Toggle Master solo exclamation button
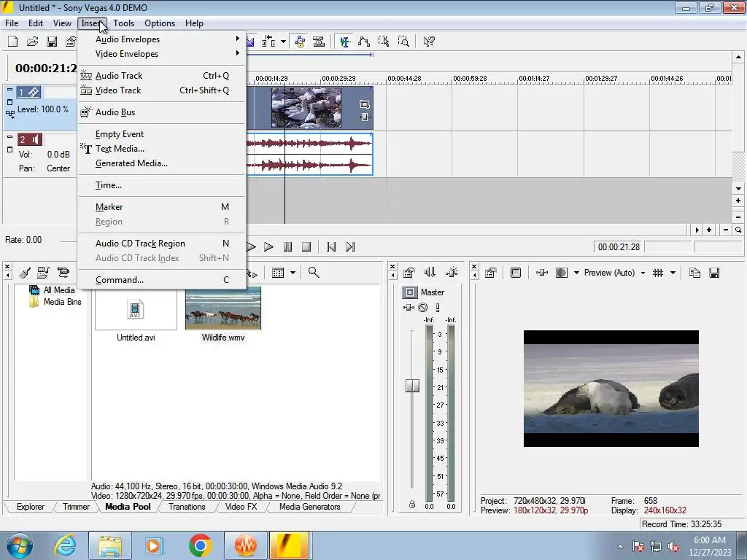This screenshot has height=560, width=747. [x=438, y=308]
